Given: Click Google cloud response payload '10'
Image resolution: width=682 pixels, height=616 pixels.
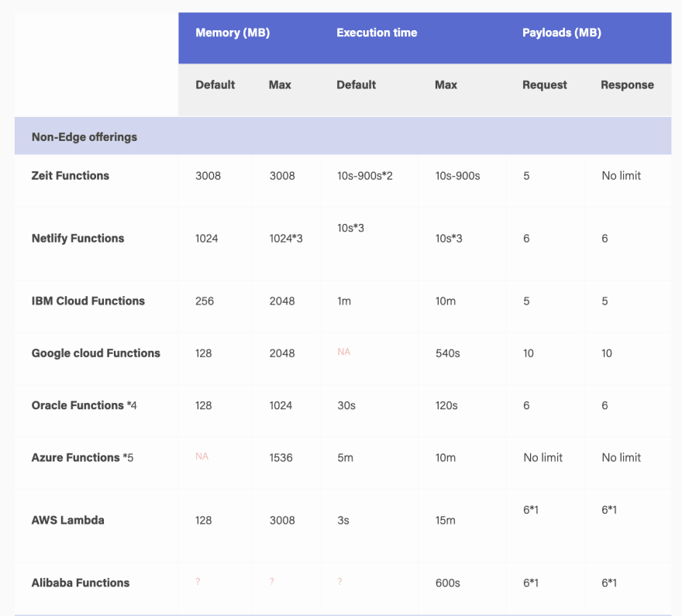Looking at the screenshot, I should click(x=606, y=353).
